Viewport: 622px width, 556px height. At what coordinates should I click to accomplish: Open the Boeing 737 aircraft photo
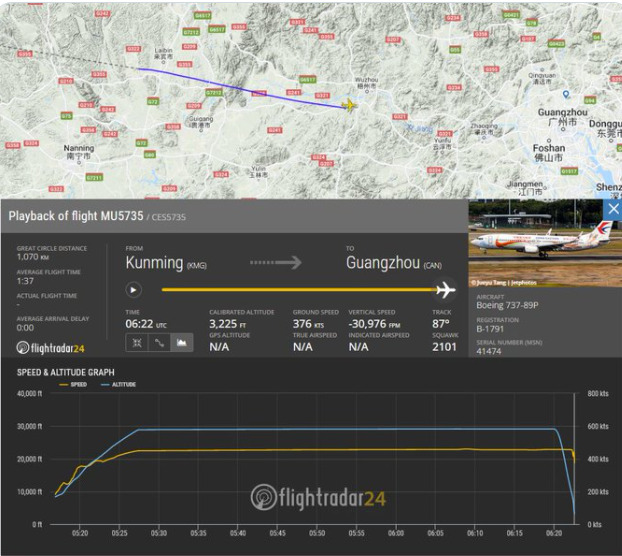[545, 243]
